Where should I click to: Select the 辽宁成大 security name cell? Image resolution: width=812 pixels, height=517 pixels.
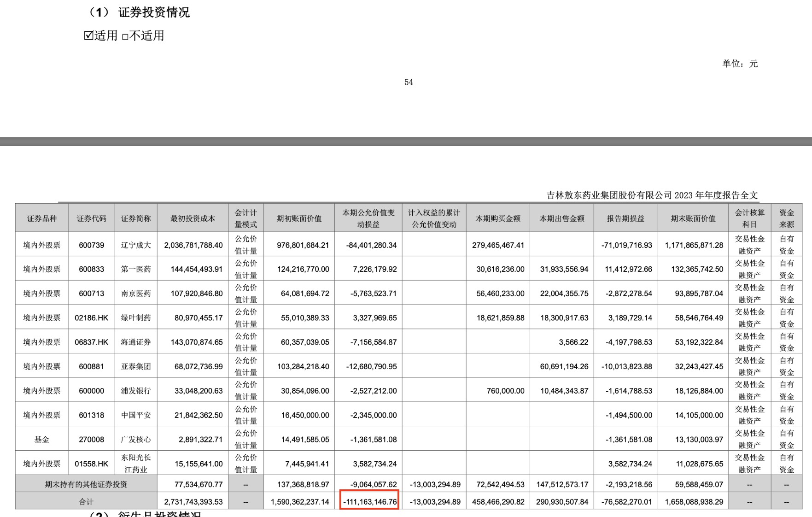(136, 245)
